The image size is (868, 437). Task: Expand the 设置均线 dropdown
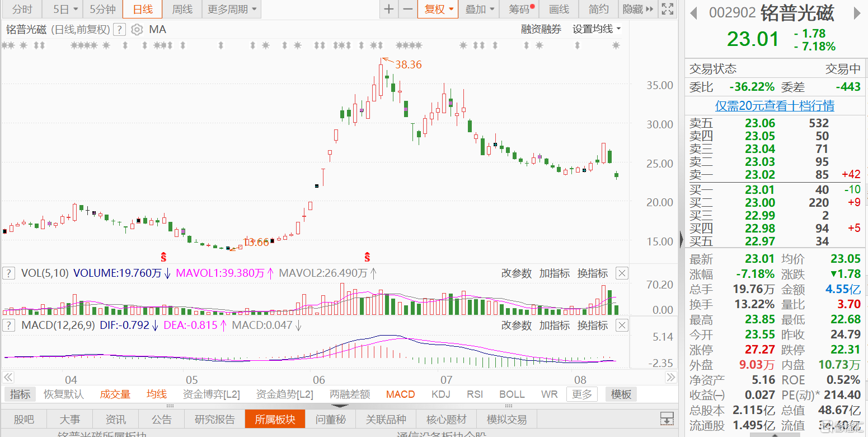(x=596, y=29)
